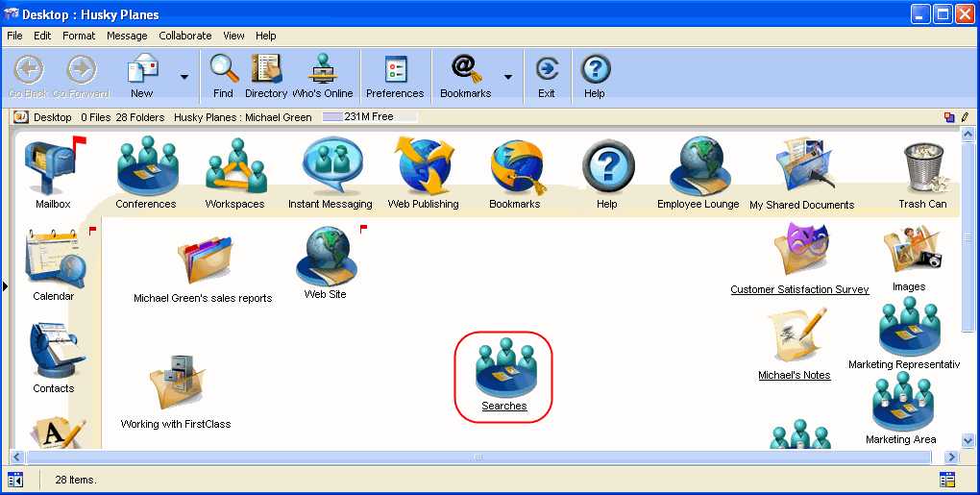Open the underlined Searches item

(x=504, y=407)
